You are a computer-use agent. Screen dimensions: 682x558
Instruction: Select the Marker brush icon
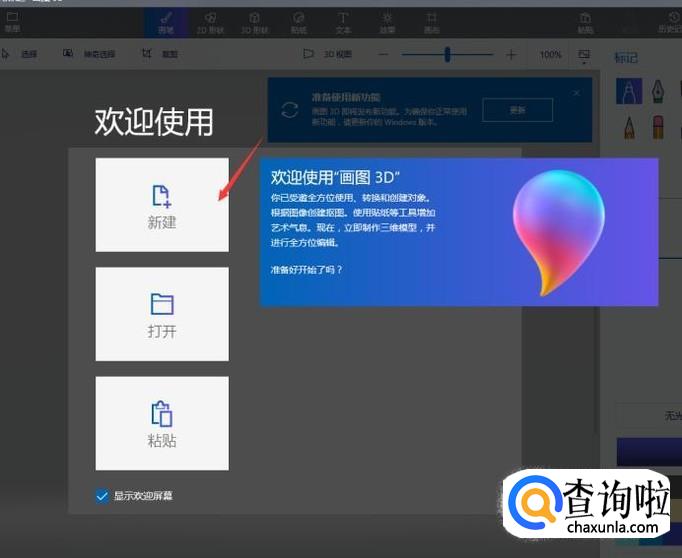[629, 91]
